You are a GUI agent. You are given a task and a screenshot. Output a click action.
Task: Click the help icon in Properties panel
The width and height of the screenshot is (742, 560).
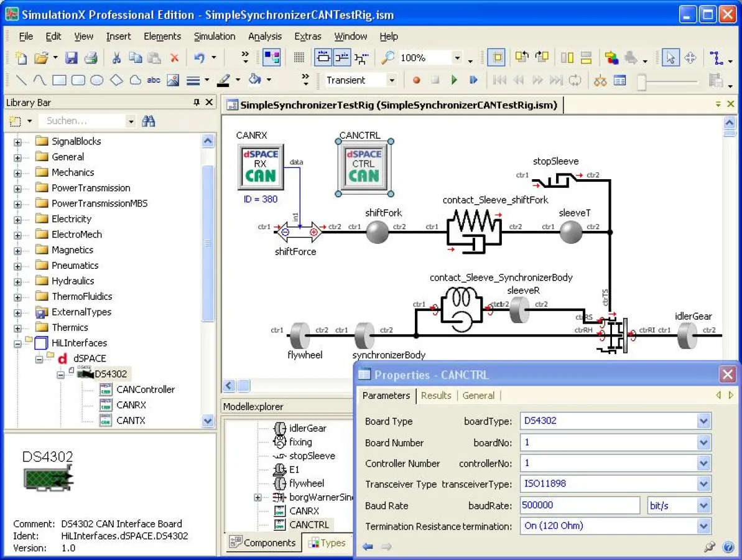pyautogui.click(x=728, y=547)
